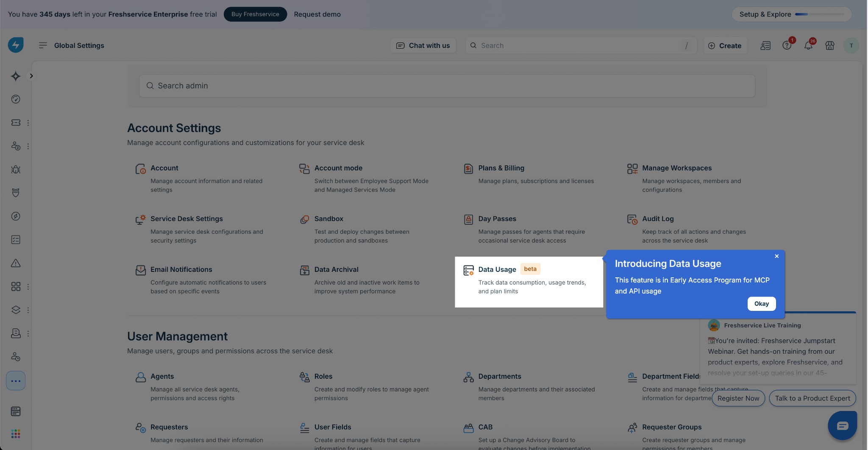Click the Agents icon
The width and height of the screenshot is (868, 450).
pyautogui.click(x=140, y=377)
